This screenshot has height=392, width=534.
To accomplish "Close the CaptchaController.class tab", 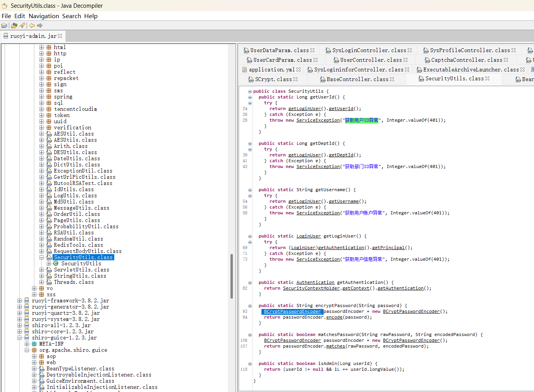I will (506, 60).
